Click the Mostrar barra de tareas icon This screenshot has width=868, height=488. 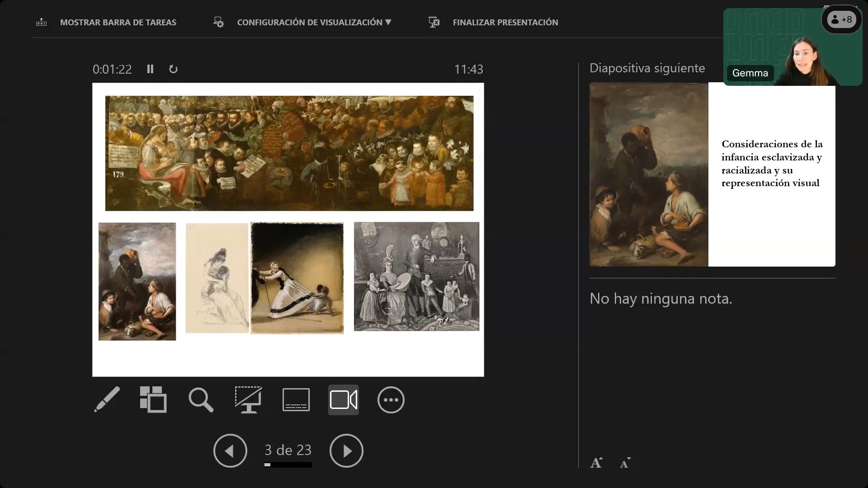[41, 22]
